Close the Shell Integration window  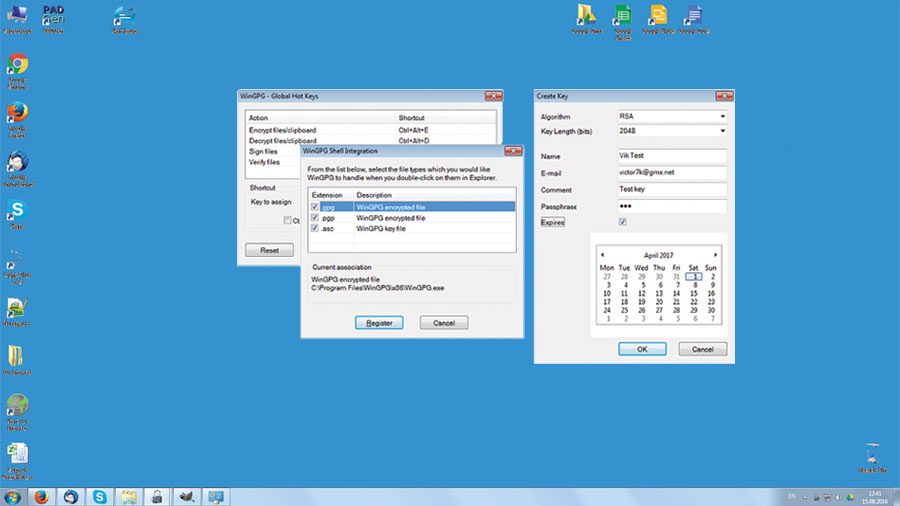pos(513,151)
